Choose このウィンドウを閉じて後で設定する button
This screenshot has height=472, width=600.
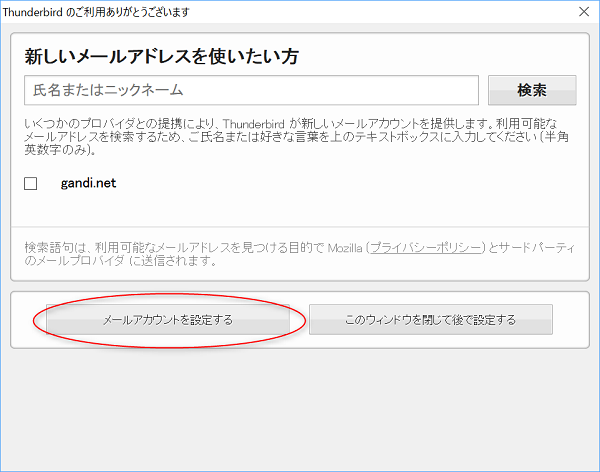[430, 319]
